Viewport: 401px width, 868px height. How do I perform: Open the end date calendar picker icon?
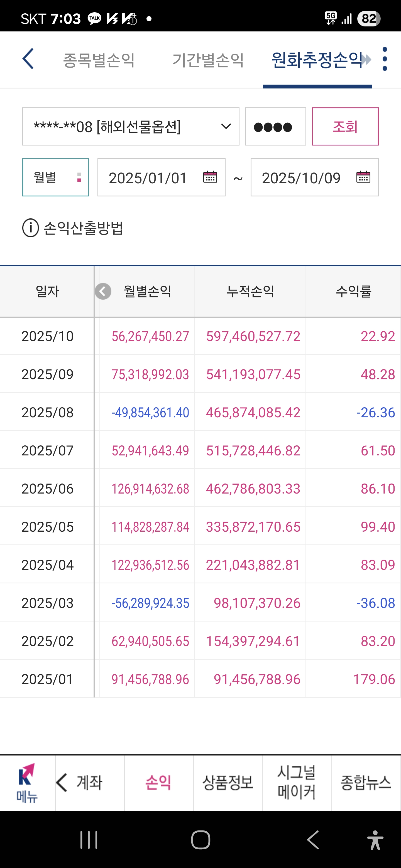(363, 177)
